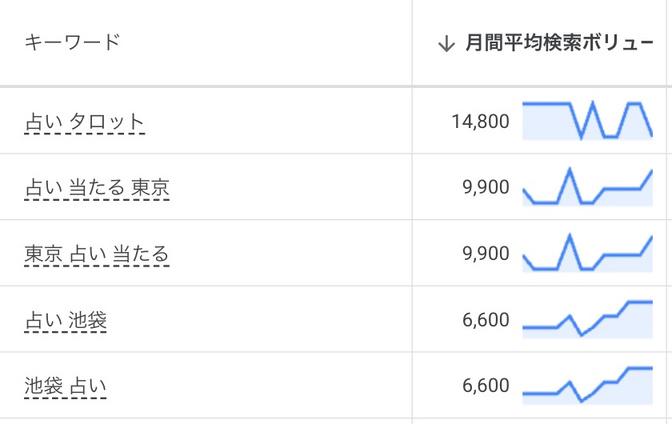
Task: Click the horizontal divider below the header row
Action: 336,87
